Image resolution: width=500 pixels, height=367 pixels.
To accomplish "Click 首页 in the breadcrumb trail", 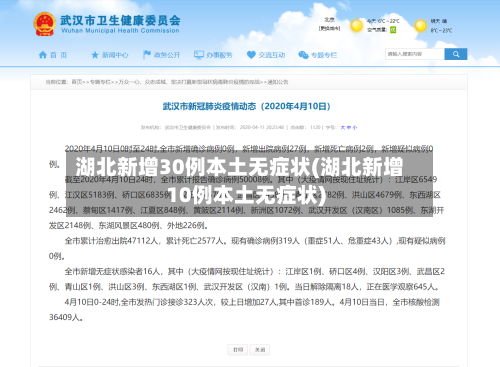I will 77,82.
